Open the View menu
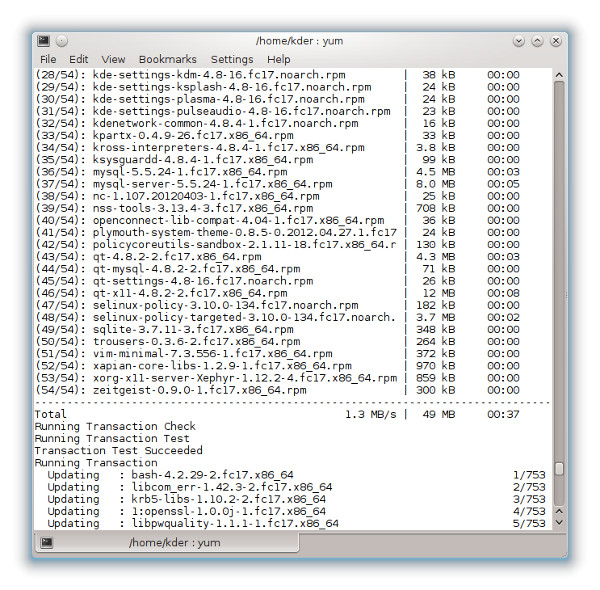This screenshot has width=600, height=590. pyautogui.click(x=113, y=59)
